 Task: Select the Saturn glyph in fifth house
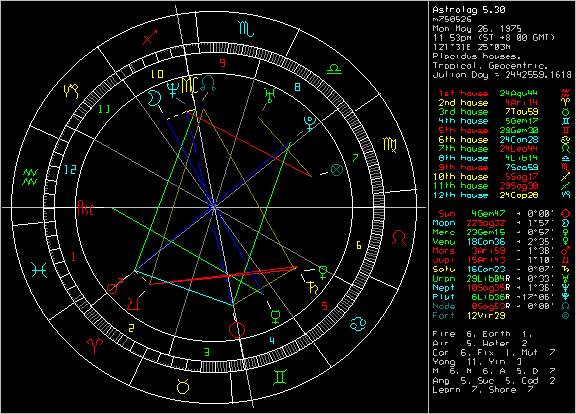pos(313,288)
